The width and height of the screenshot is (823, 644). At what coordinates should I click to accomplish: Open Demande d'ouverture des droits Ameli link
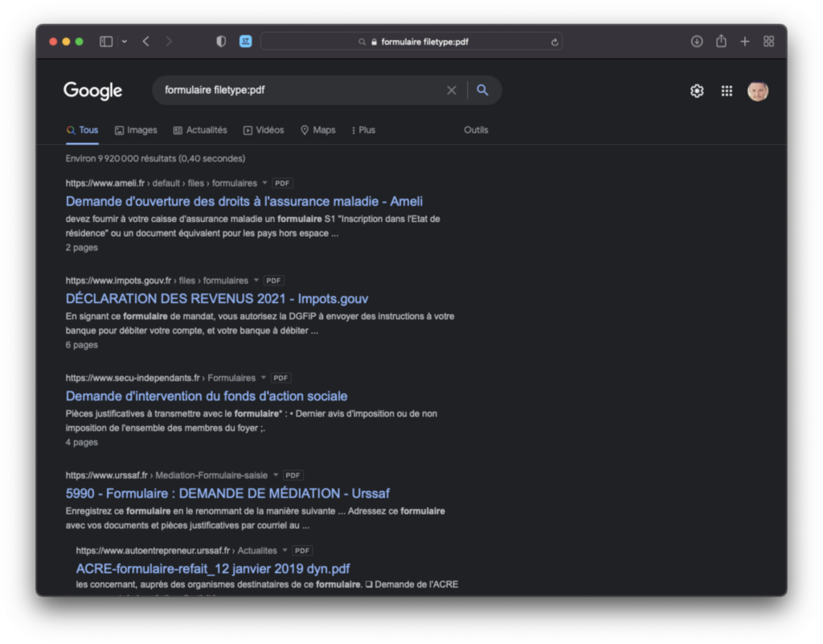point(244,202)
